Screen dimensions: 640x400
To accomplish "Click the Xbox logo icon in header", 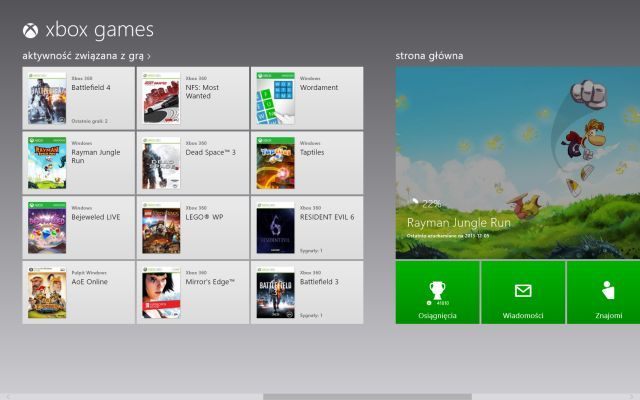I will (31, 30).
